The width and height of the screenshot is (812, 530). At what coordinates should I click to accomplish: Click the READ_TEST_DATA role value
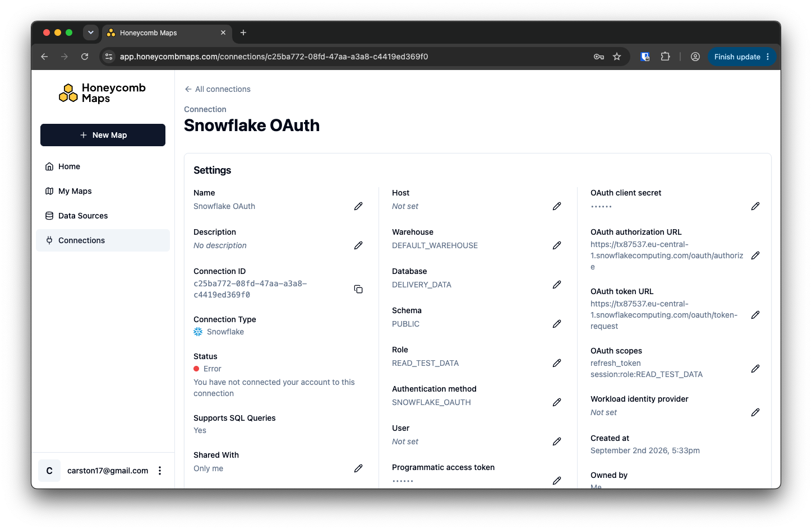coord(426,363)
